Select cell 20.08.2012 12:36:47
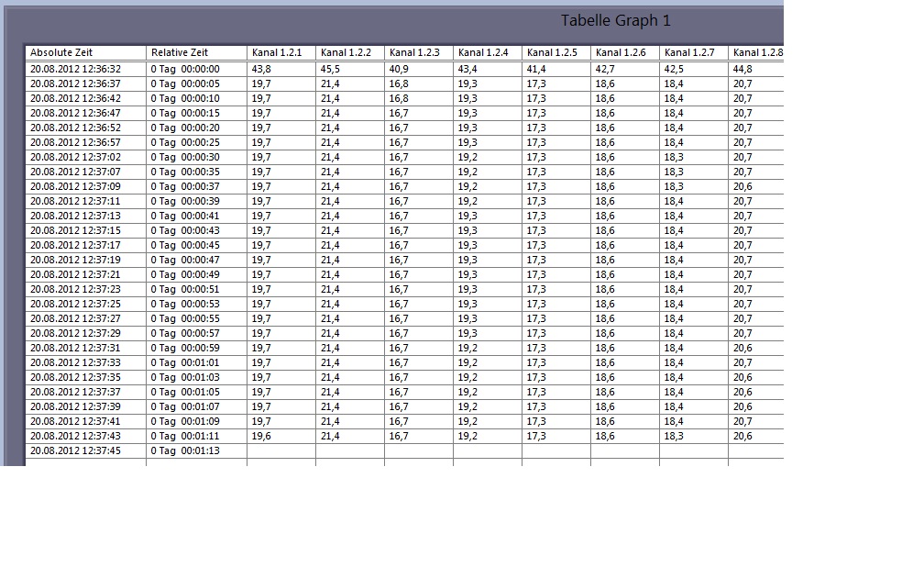924x578 pixels. coord(86,113)
